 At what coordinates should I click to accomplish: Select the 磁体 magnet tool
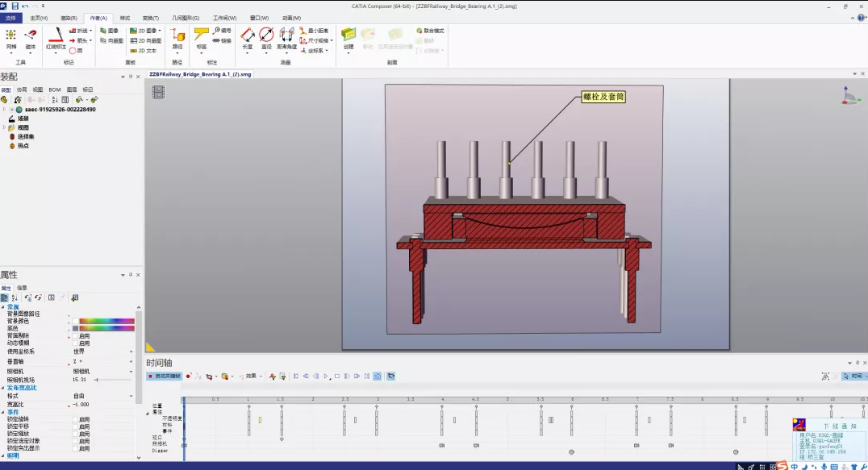31,40
